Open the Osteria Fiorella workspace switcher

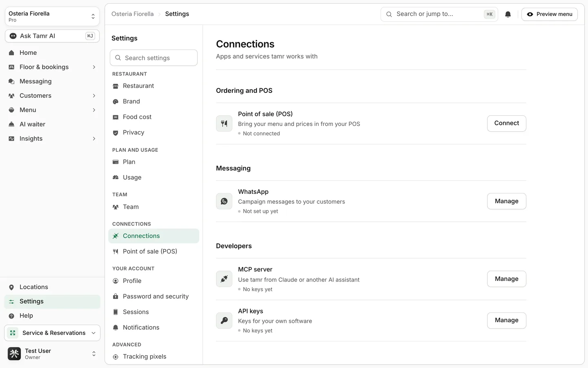tap(52, 16)
